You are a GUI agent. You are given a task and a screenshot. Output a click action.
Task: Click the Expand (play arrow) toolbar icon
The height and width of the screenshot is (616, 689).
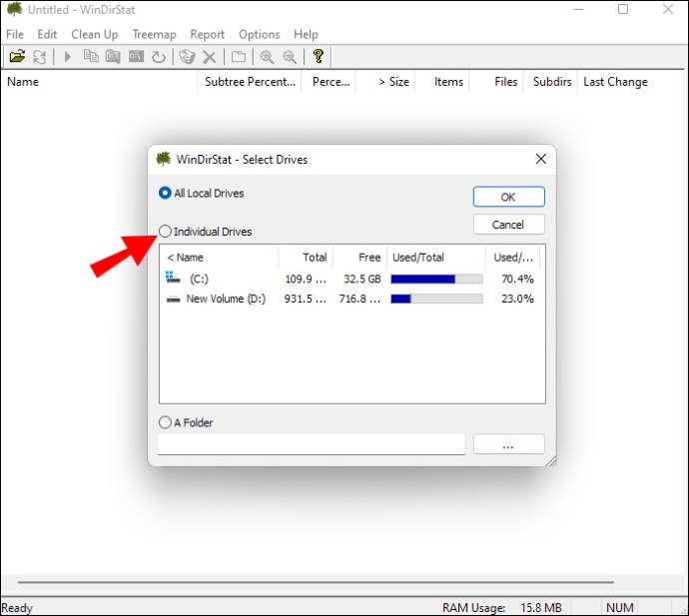[x=67, y=57]
